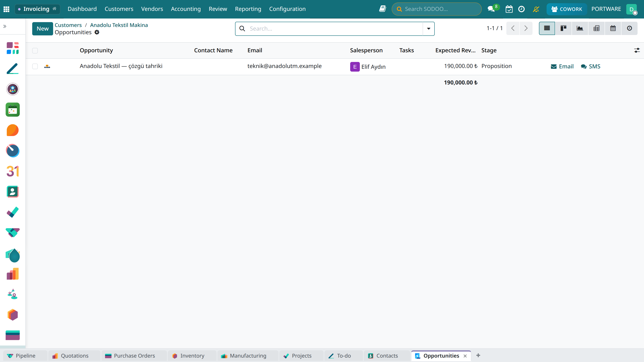644x362 pixels.
Task: Open the map route app icon in sidebar
Action: [x=12, y=294]
